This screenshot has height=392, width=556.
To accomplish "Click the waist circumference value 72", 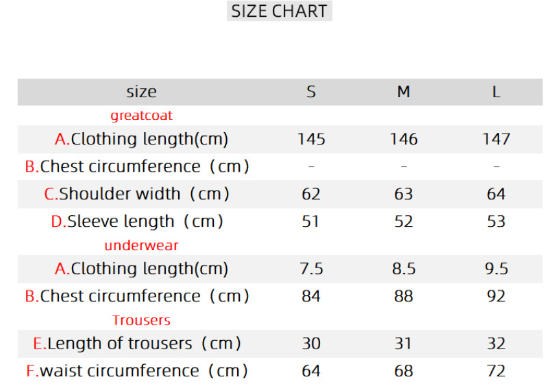I will tap(496, 371).
